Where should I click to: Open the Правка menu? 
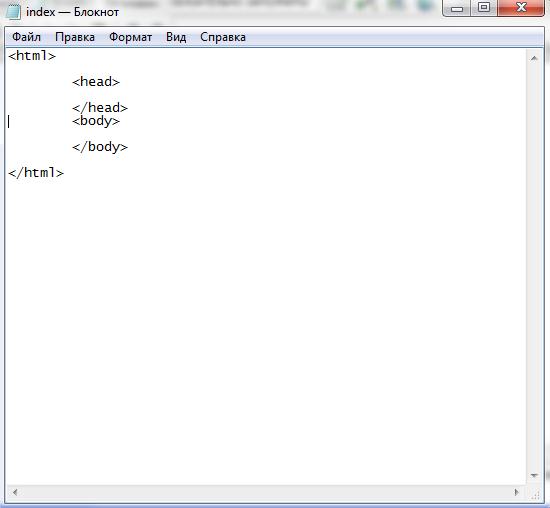tap(75, 37)
